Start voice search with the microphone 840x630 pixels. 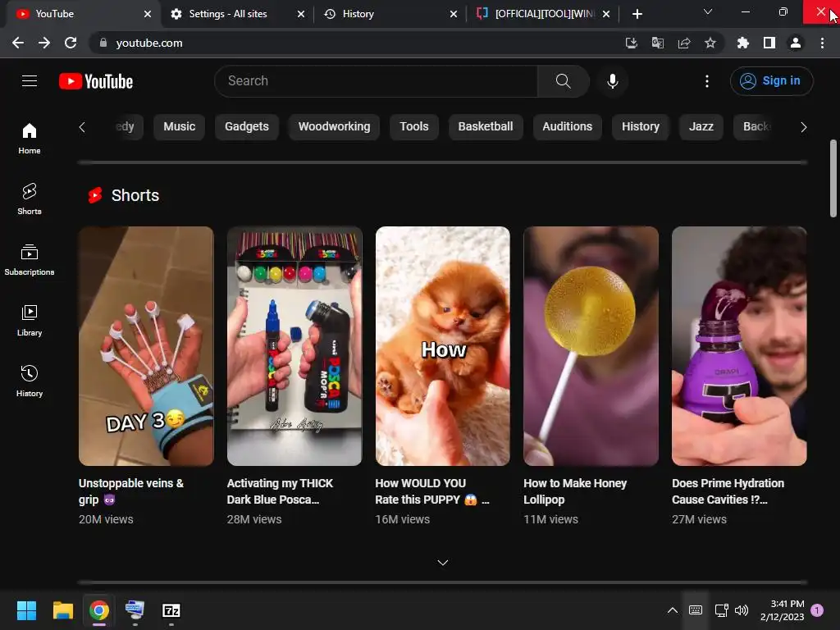tap(612, 81)
